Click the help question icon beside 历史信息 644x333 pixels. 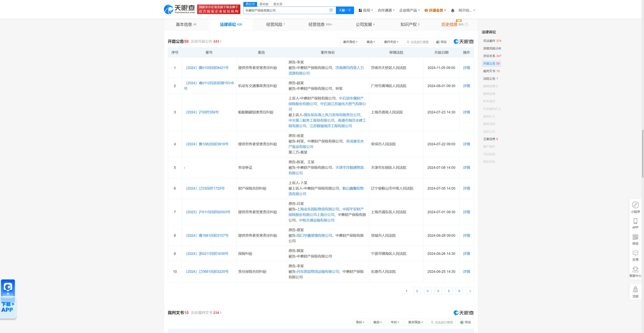tap(466, 24)
